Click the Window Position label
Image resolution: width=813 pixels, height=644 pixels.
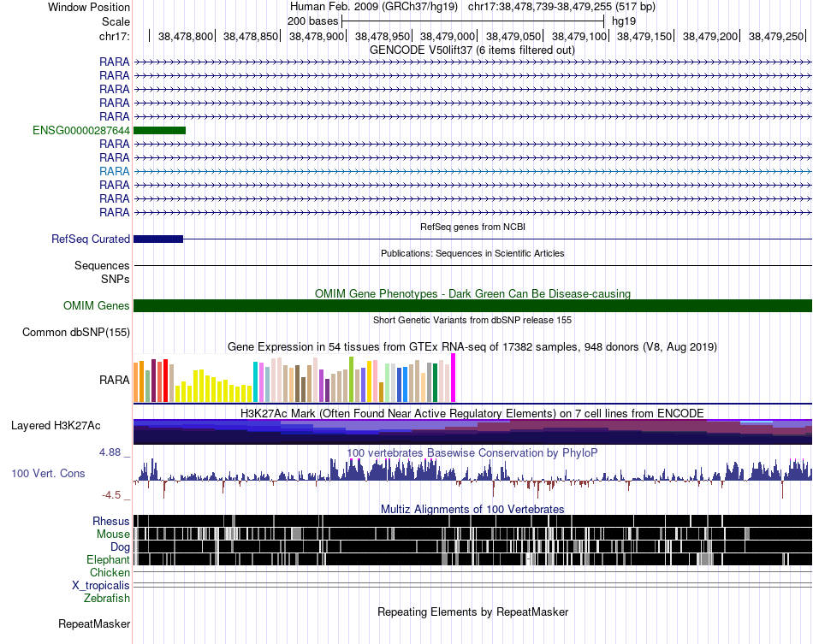pyautogui.click(x=89, y=7)
